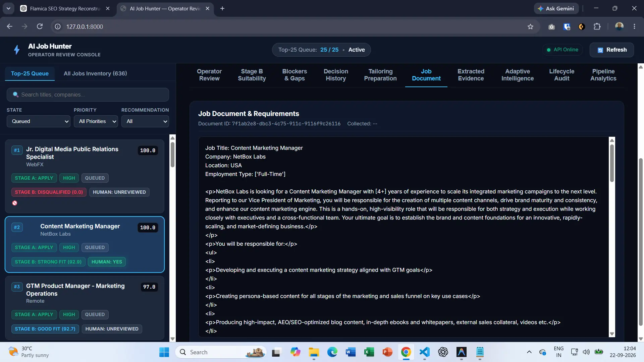Open the tab search dropdown arrow
Viewport: 644px width, 362px height.
[x=8, y=8]
